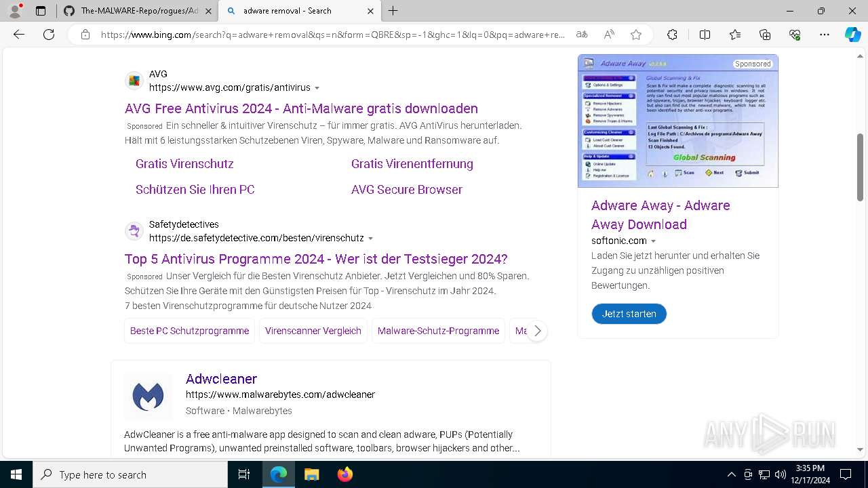The image size is (868, 488).
Task: View site information lock icon
Action: point(85,35)
